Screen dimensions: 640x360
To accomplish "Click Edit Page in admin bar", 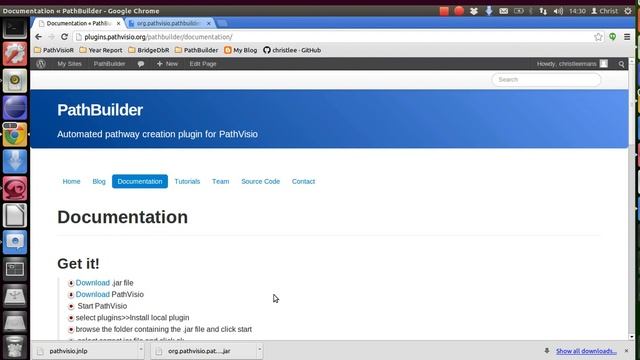I will click(203, 64).
